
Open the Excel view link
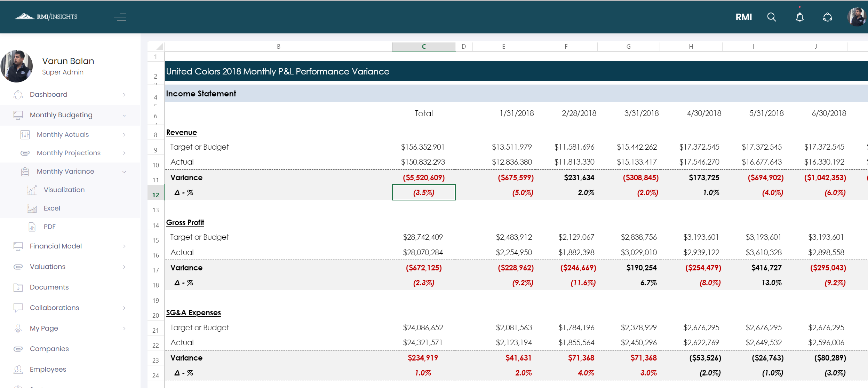52,208
